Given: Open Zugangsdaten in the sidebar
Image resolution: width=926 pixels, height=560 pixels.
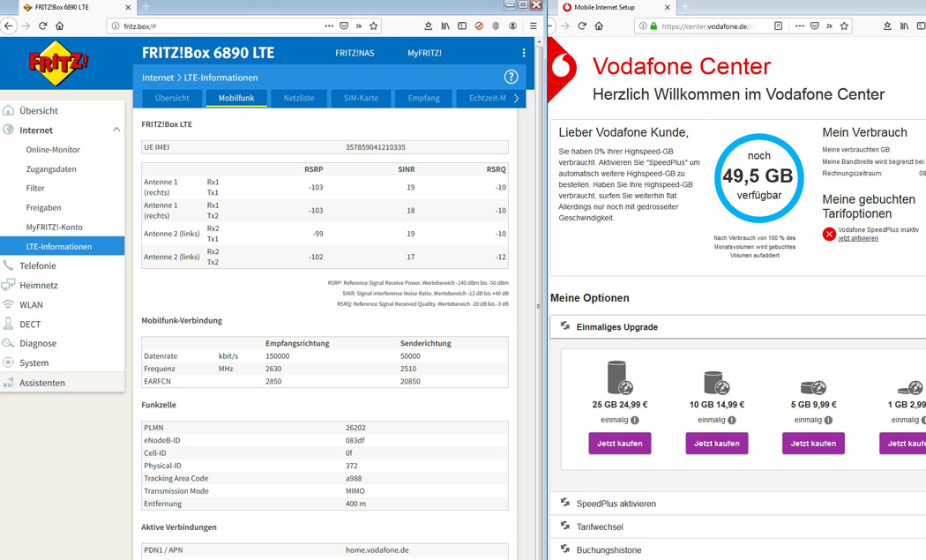Looking at the screenshot, I should 51,169.
